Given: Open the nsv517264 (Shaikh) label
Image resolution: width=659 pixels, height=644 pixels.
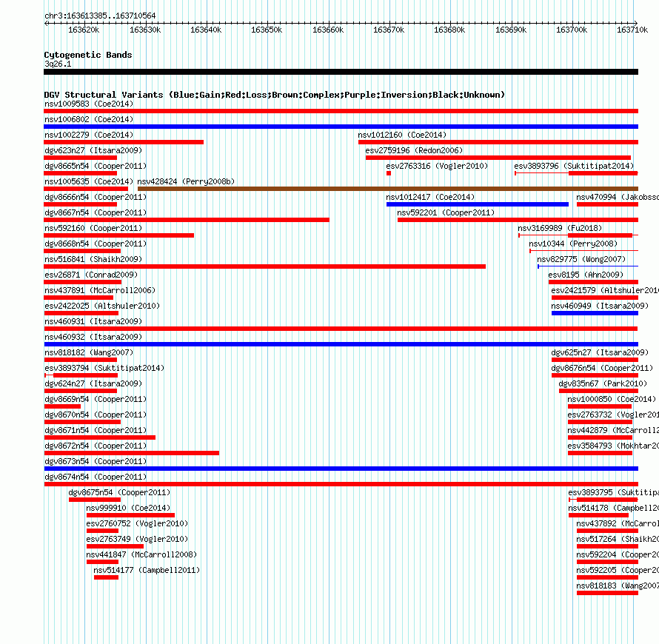Looking at the screenshot, I should tap(618, 539).
